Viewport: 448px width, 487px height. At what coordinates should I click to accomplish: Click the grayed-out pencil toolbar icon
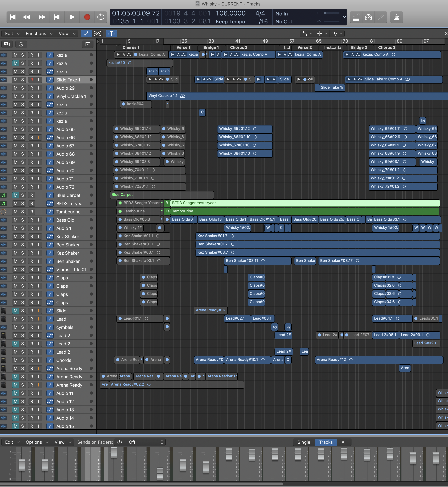click(x=381, y=17)
